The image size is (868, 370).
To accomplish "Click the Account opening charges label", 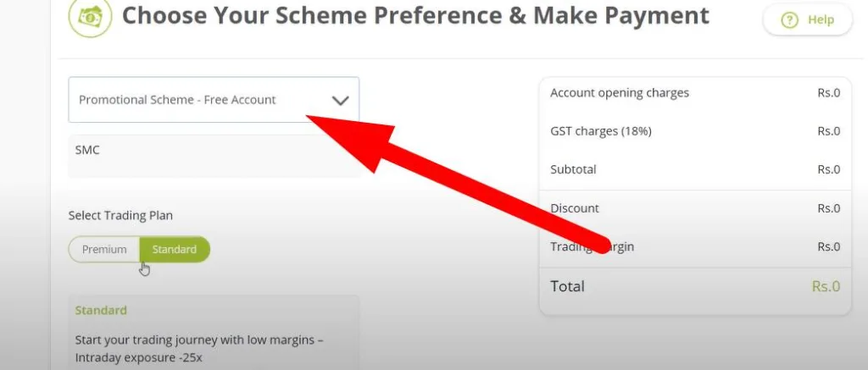I will (x=620, y=93).
